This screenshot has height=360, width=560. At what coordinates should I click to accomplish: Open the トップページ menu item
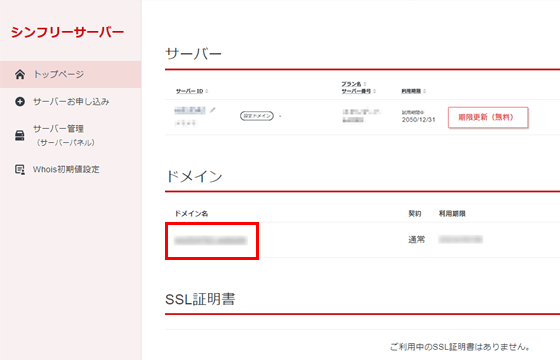[70, 74]
